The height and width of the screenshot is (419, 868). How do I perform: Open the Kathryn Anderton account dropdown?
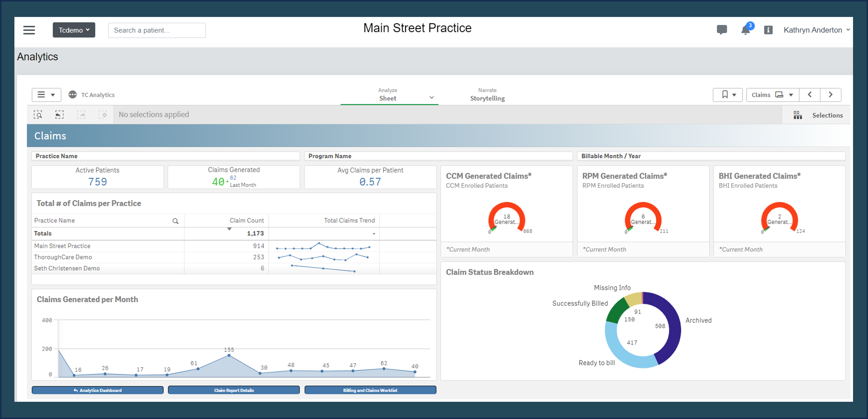coord(816,30)
